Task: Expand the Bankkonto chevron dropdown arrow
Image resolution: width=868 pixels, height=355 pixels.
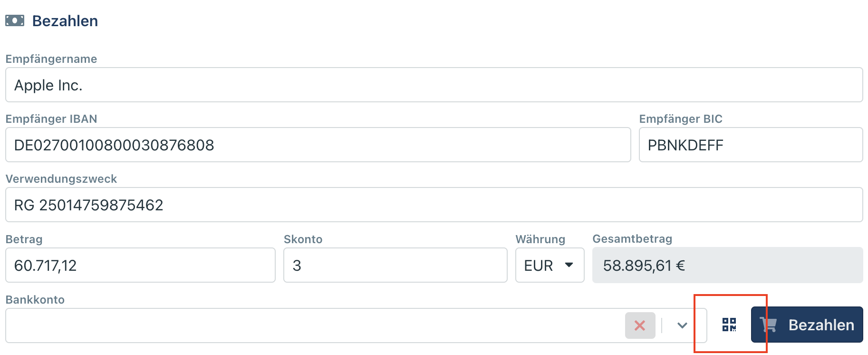Action: (x=682, y=325)
